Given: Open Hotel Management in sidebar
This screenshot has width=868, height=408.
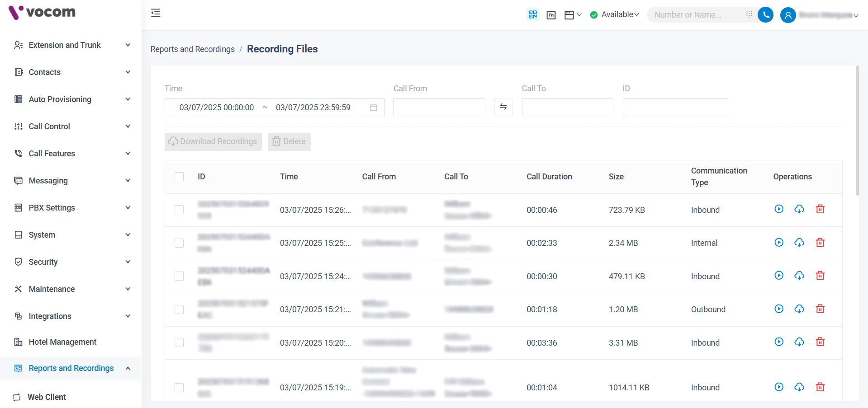Looking at the screenshot, I should 62,342.
